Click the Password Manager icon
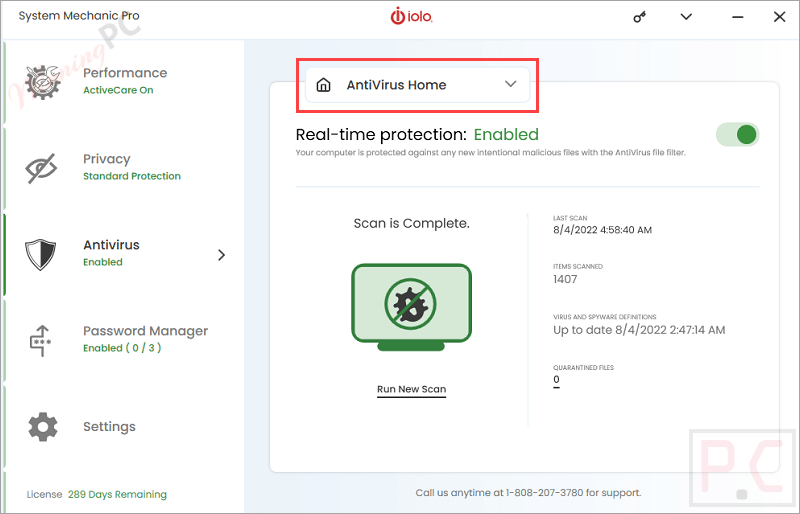The image size is (800, 514). 40,340
